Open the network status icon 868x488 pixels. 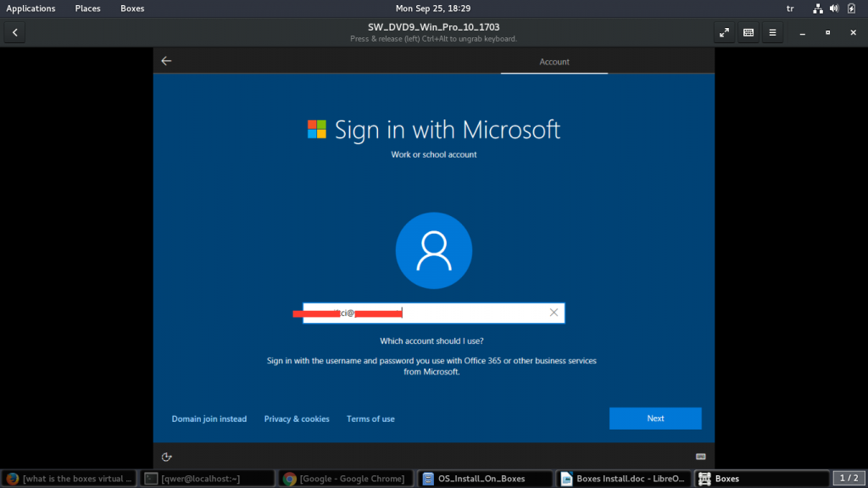point(817,8)
